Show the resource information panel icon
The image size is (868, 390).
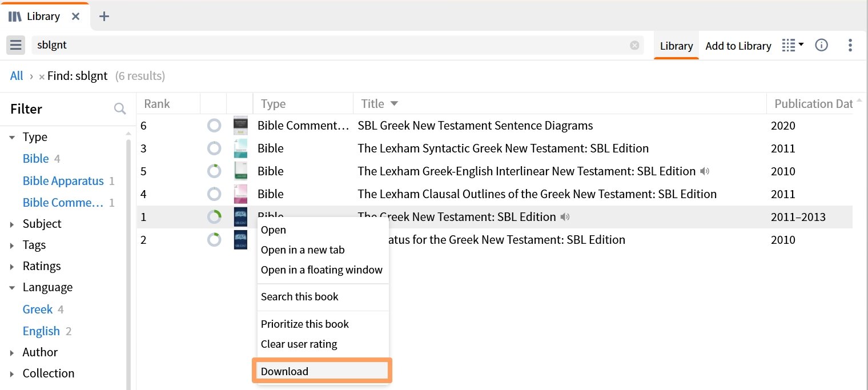click(821, 45)
